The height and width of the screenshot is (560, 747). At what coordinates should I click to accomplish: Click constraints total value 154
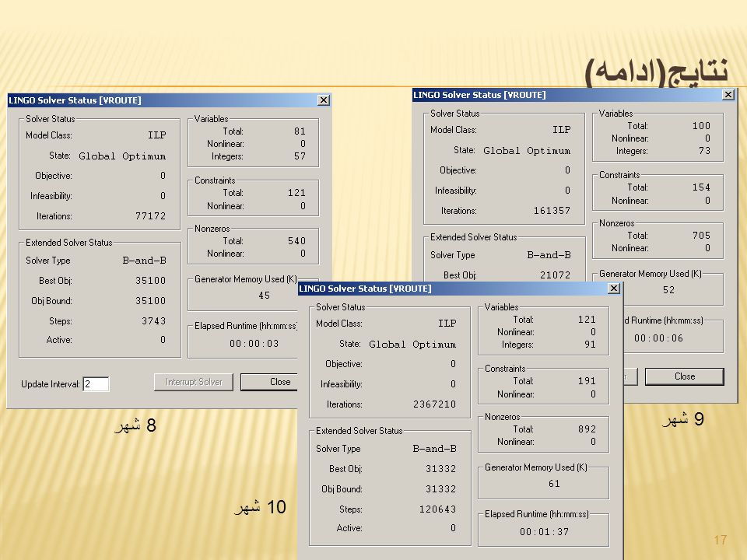(701, 187)
